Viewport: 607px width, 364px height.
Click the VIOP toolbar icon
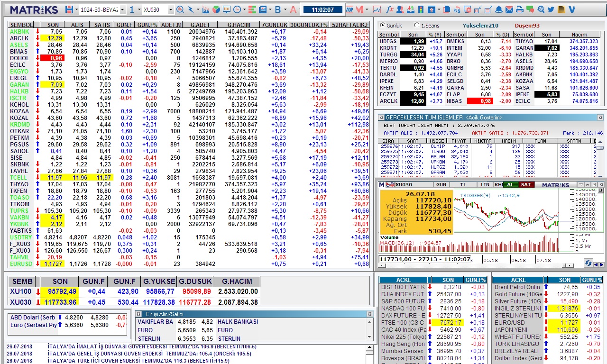(349, 9)
